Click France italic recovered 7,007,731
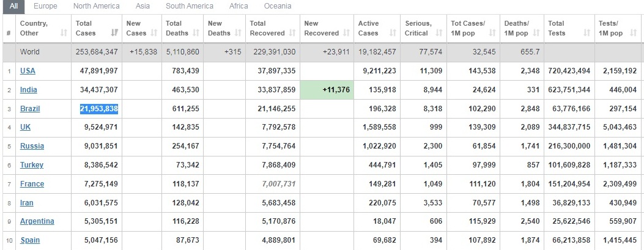644x250 pixels. coord(279,184)
